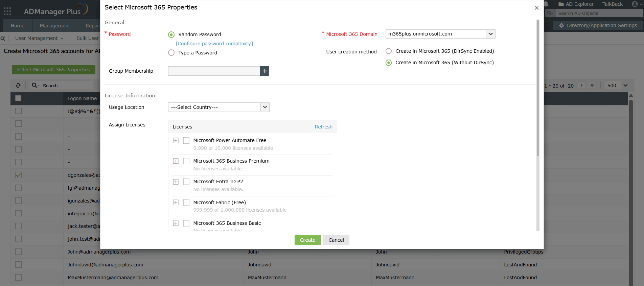Check the Microsoft 365 Business Basic license
644x286 pixels.
click(186, 223)
